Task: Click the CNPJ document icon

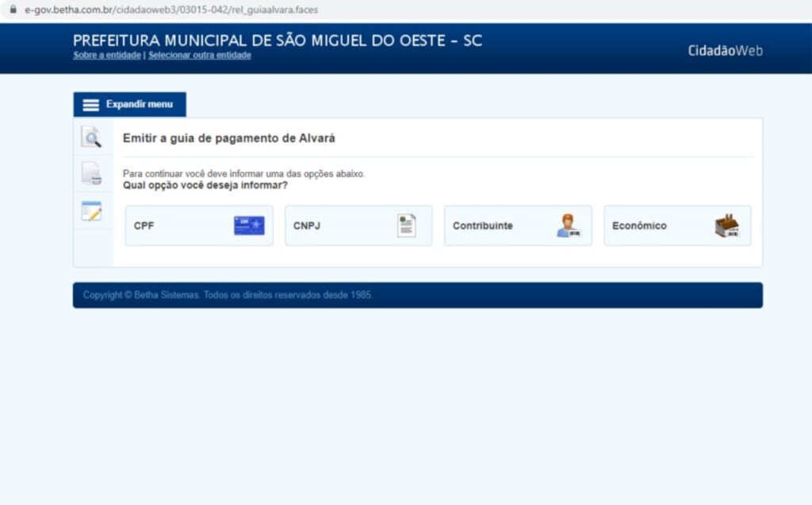Action: coord(407,225)
